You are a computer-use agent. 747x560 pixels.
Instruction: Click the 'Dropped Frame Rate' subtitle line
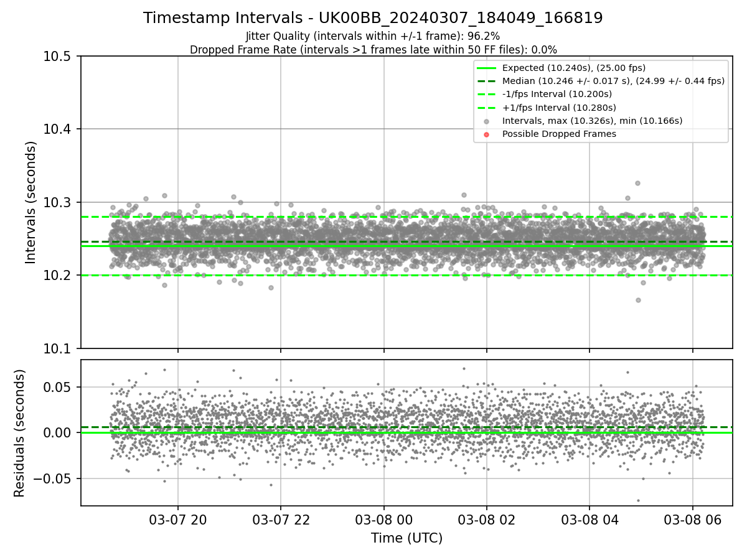pos(373,50)
